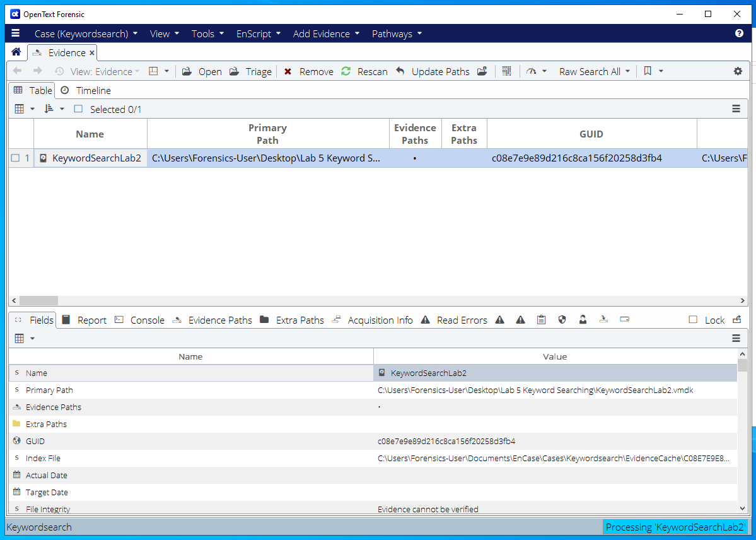Click the process evidence grid icon
This screenshot has width=756, height=540.
pos(507,71)
